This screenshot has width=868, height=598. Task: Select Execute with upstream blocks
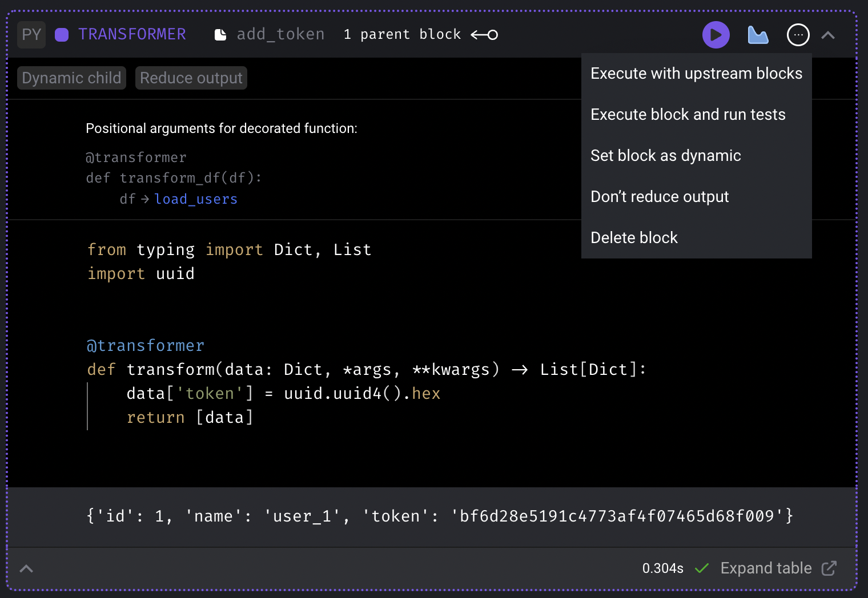click(696, 74)
